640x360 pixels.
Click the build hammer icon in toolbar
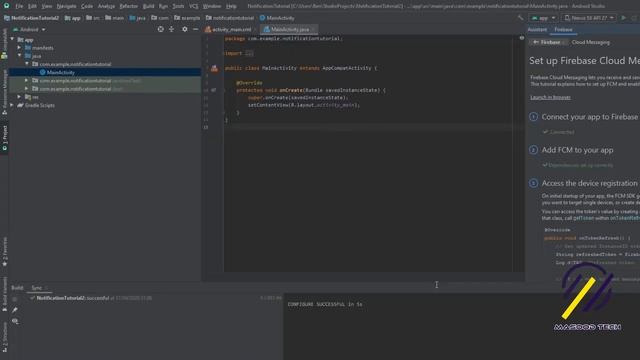520,18
